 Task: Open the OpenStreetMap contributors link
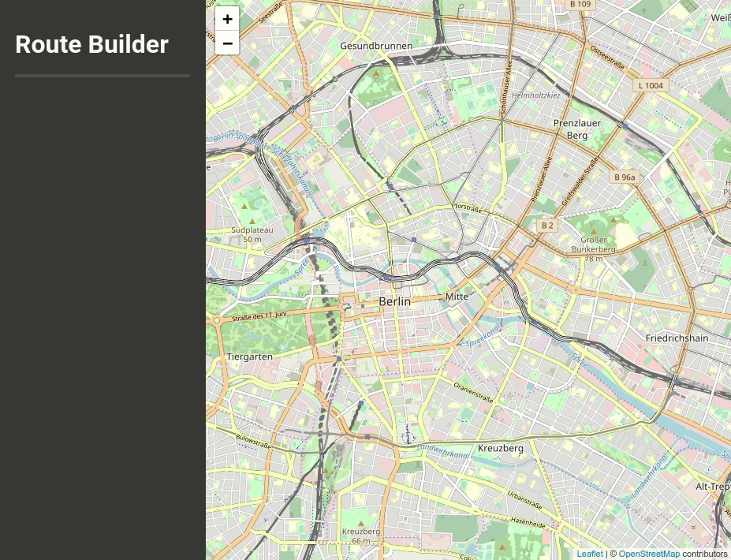pos(649,554)
